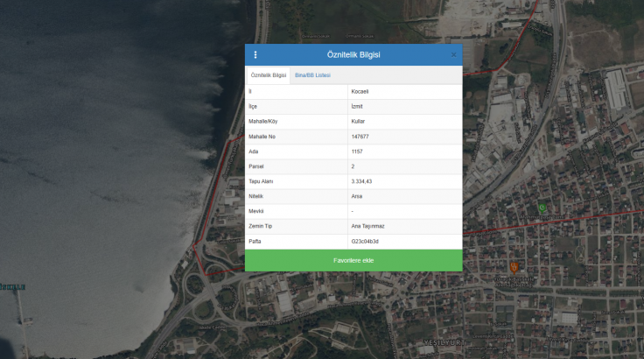This screenshot has width=644, height=359.
Task: Click the dialog title Öznitelik Bilgisi
Action: [353, 55]
